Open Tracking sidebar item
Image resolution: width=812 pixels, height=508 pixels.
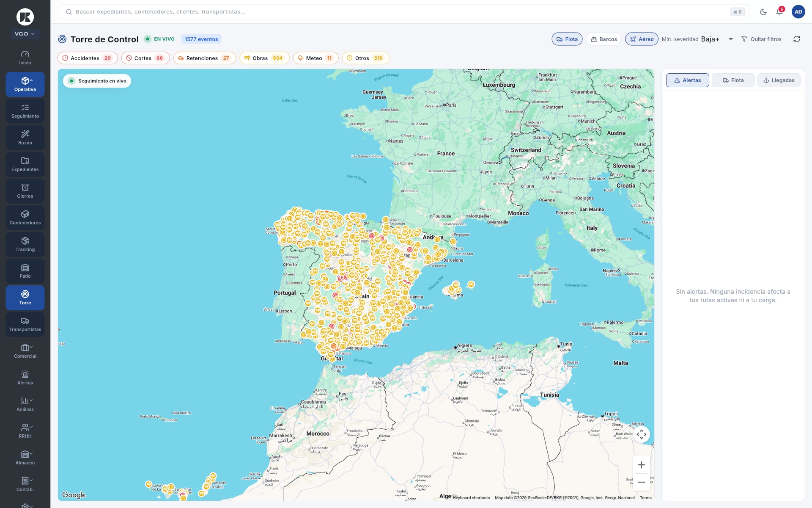tap(25, 244)
